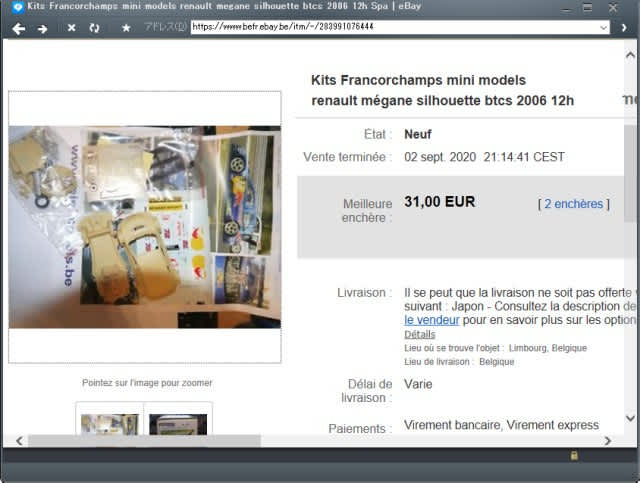640x483 pixels.
Task: Click the status bar lock icon
Action: click(574, 456)
